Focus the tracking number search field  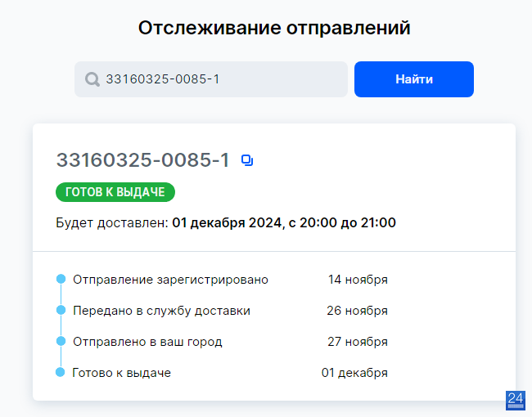(x=211, y=79)
